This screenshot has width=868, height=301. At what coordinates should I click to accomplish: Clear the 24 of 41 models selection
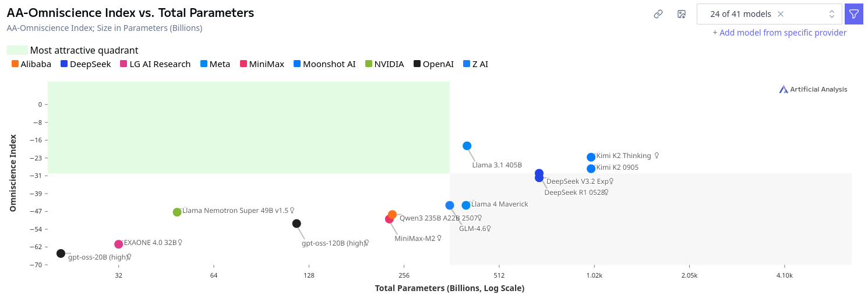coord(781,14)
